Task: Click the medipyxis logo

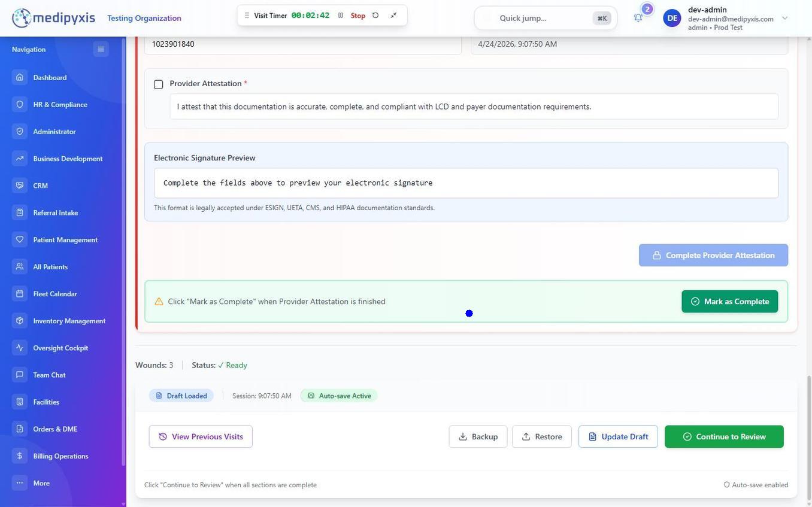Action: coord(53,18)
